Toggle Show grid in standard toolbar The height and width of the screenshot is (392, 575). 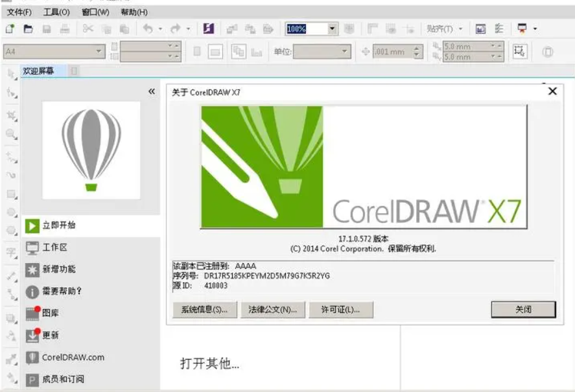[x=391, y=29]
